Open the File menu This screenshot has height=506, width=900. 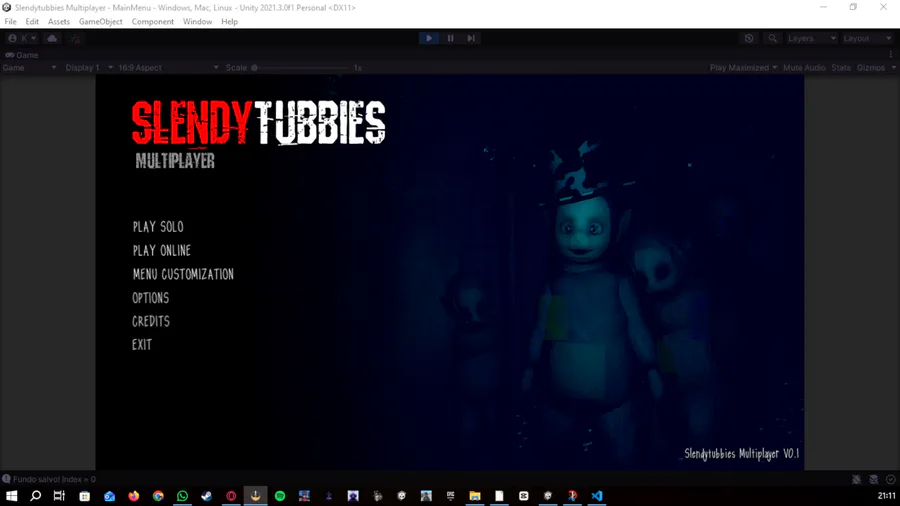point(10,22)
